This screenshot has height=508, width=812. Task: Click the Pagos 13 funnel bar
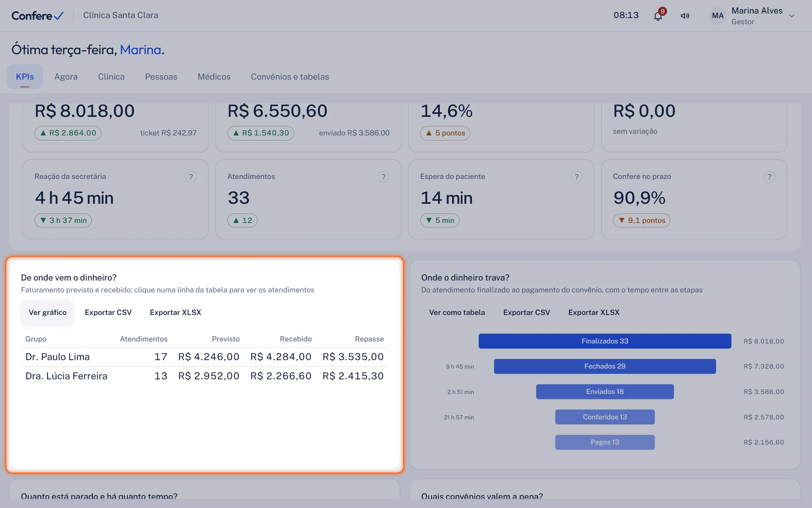point(605,442)
